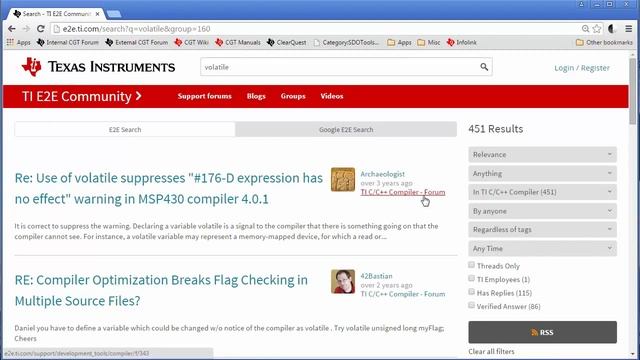Click the Texas Instruments logo
This screenshot has height=360, width=640.
tap(98, 67)
